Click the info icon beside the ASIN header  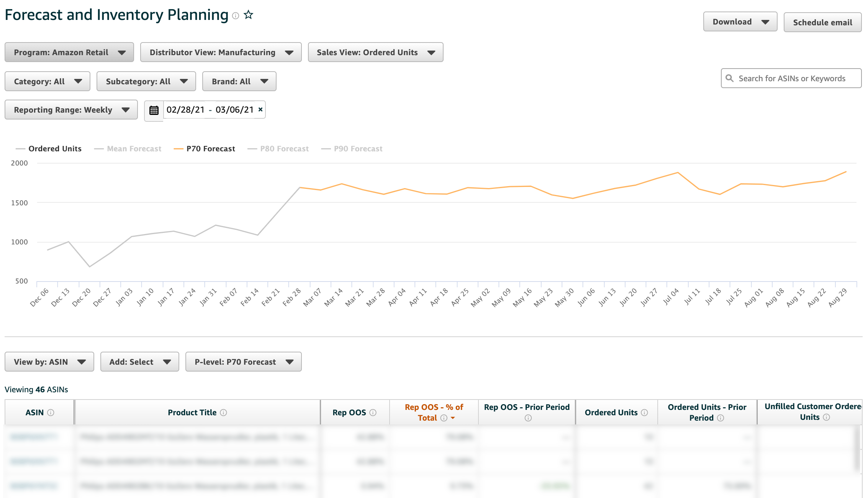[x=51, y=413]
